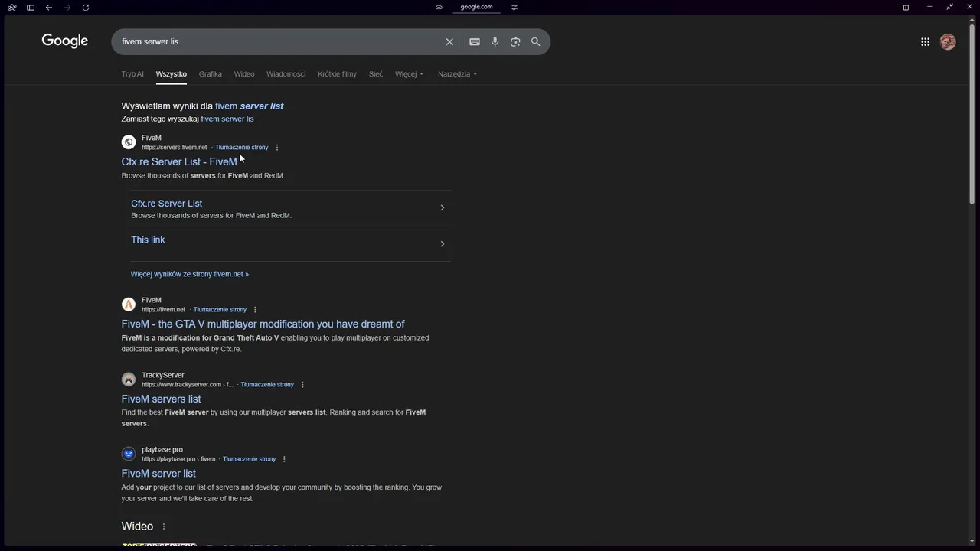Open options dots for TrackyServer result
The height and width of the screenshot is (551, 980).
[x=302, y=385]
